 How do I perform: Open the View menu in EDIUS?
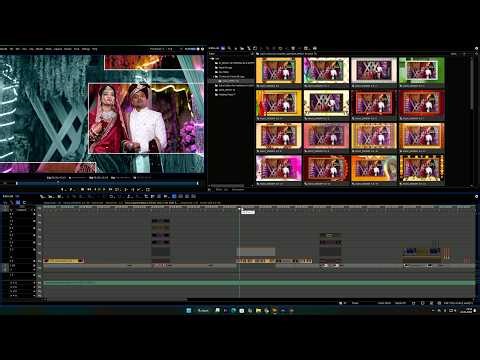24,49
